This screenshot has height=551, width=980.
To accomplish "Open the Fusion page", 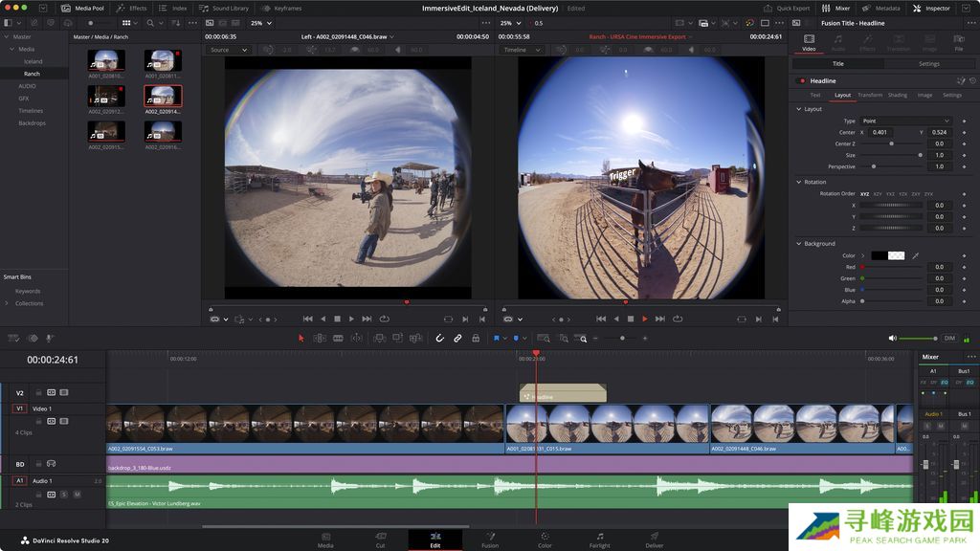I will click(x=490, y=540).
